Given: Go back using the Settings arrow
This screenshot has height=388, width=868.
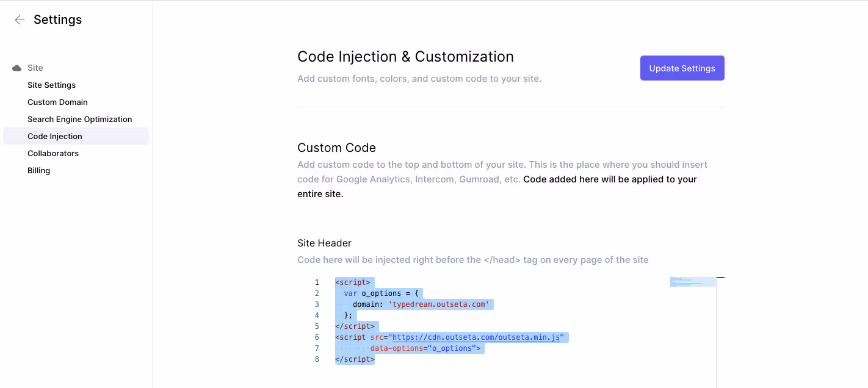Looking at the screenshot, I should [x=20, y=20].
